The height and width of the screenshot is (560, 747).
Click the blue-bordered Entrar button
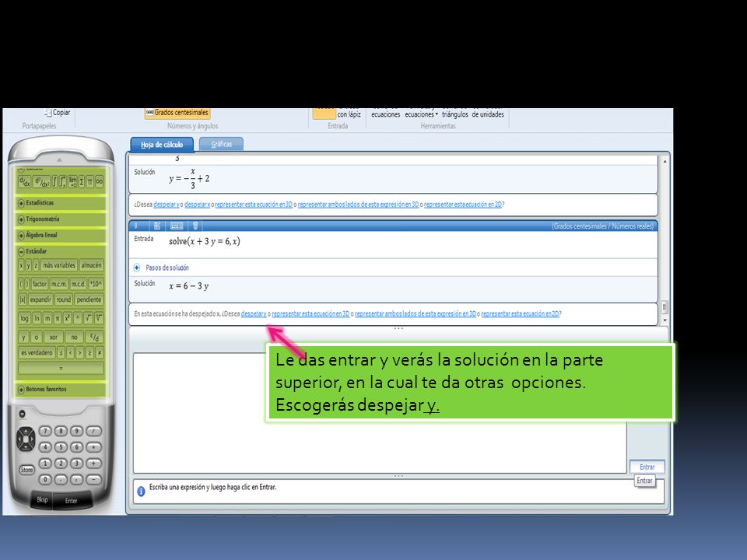point(647,467)
